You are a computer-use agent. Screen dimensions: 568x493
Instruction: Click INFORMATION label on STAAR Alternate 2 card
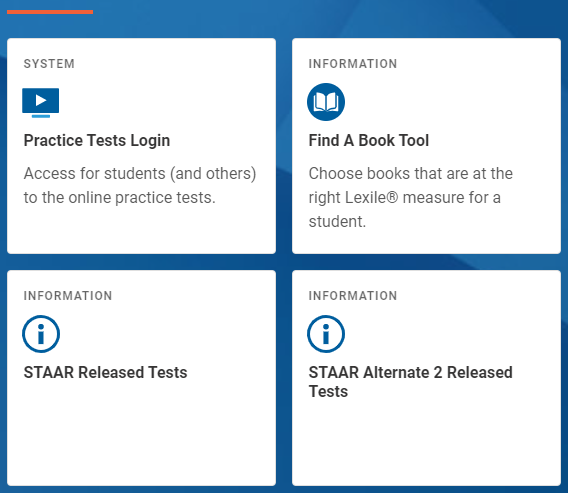[x=353, y=296]
